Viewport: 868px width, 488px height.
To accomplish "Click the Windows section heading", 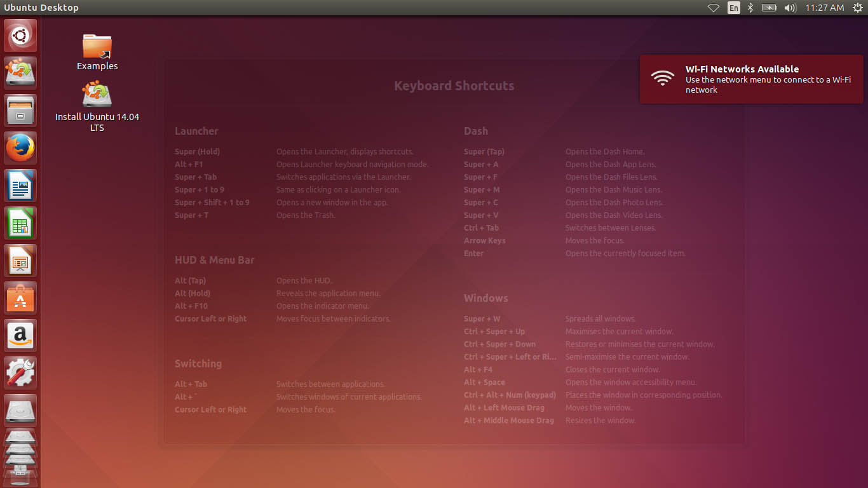I will [486, 298].
